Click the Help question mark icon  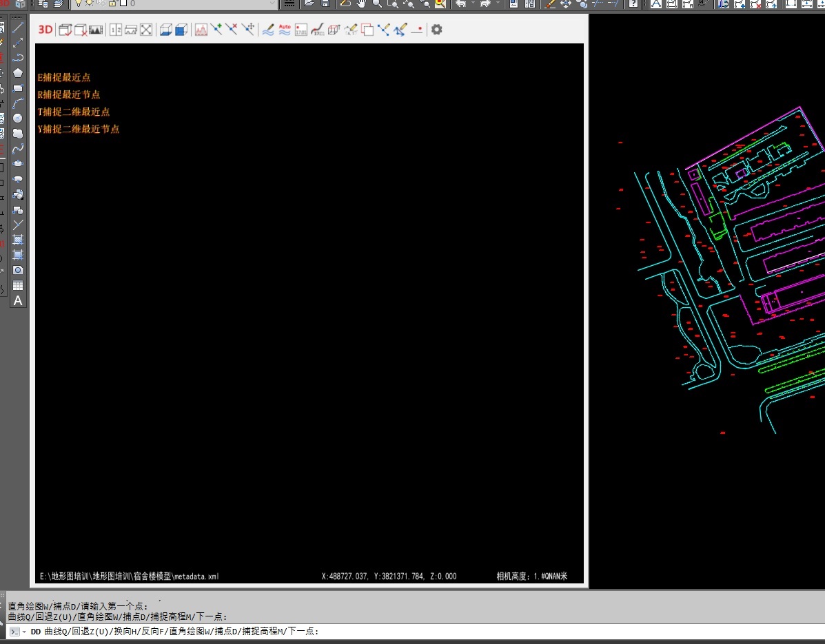point(633,3)
